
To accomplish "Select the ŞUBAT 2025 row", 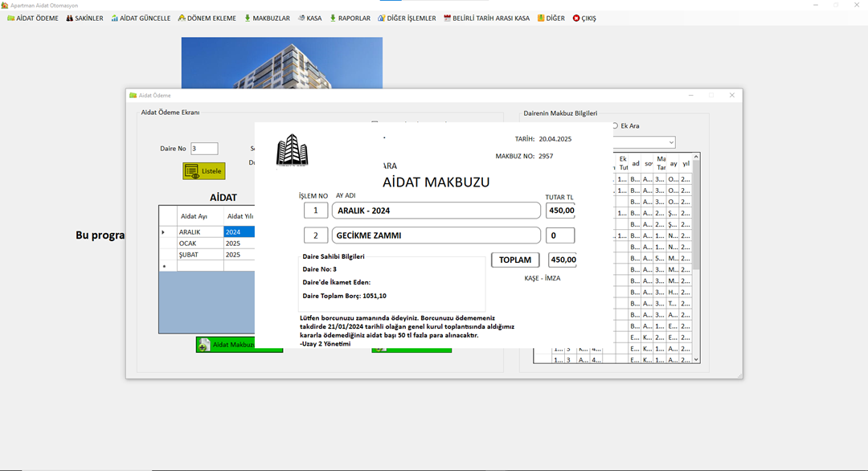I will (x=199, y=254).
